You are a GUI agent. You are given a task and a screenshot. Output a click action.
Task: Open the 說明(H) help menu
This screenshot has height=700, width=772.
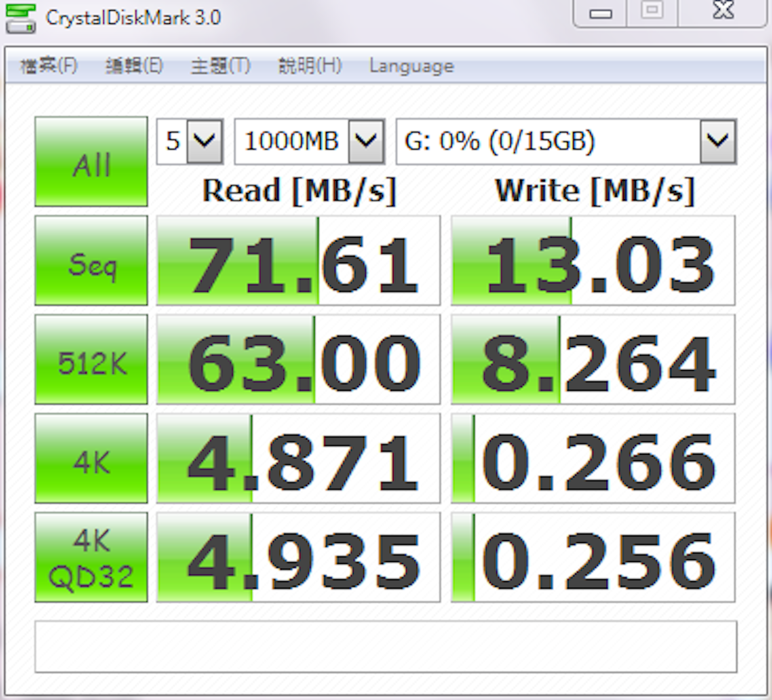coord(310,66)
